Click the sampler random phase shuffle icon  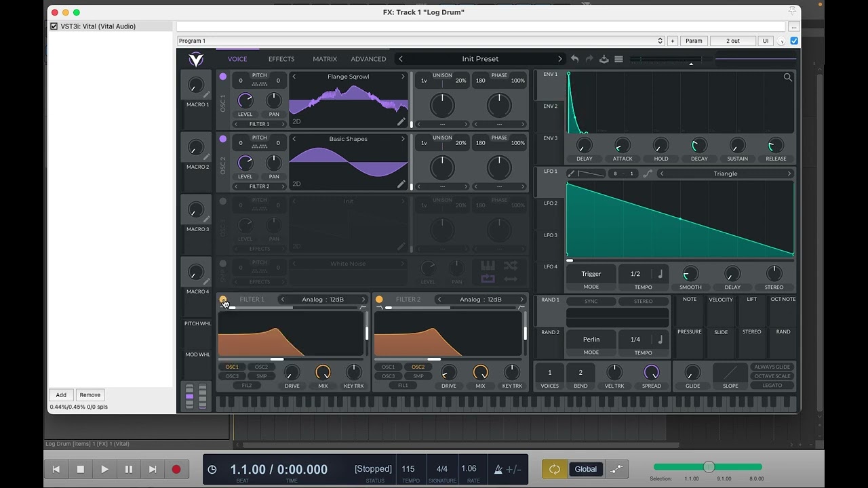coord(511,266)
